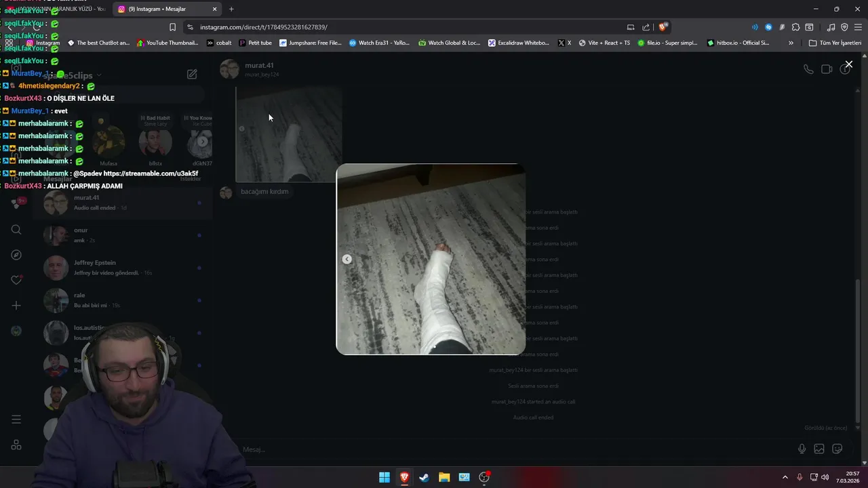Attach a photo with the gallery icon
The height and width of the screenshot is (488, 868).
819,449
